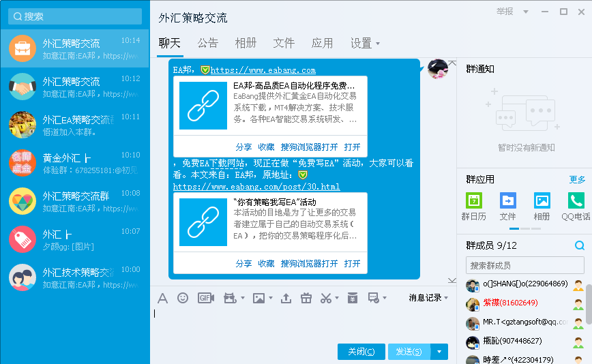
Task: Open dropdown arrow next to 举报
Action: pos(526,12)
